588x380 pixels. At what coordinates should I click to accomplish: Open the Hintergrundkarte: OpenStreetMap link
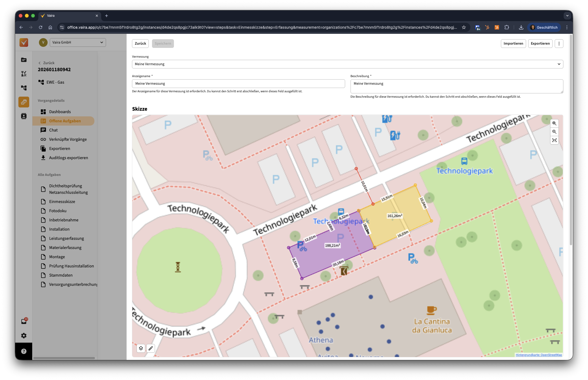[x=539, y=355]
